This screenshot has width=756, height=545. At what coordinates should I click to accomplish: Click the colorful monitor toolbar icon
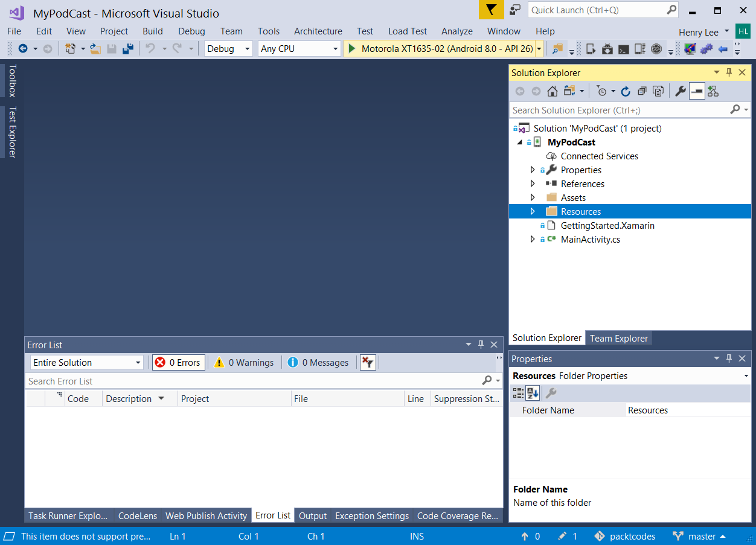point(690,49)
